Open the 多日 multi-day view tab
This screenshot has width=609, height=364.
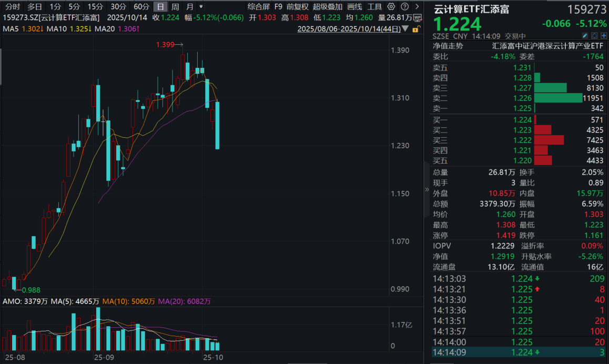[x=34, y=7]
